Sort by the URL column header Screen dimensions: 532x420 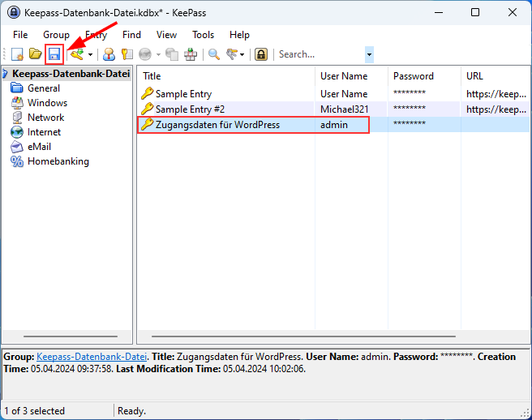point(496,76)
